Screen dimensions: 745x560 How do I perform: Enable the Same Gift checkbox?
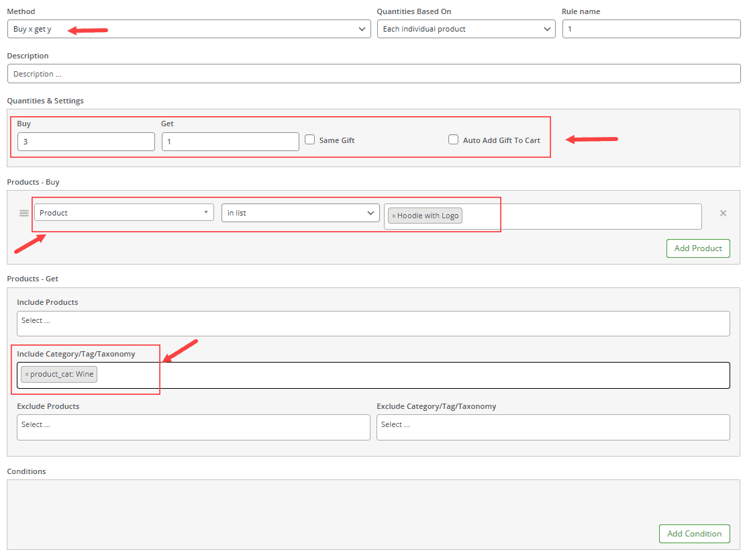[310, 140]
